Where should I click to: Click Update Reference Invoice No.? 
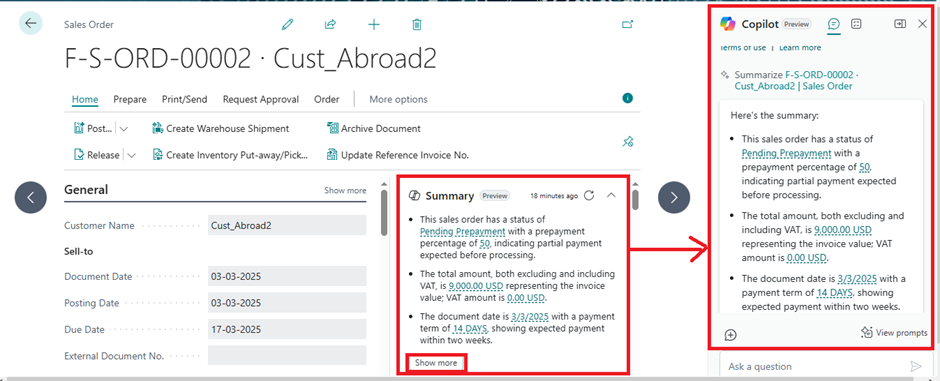point(397,155)
